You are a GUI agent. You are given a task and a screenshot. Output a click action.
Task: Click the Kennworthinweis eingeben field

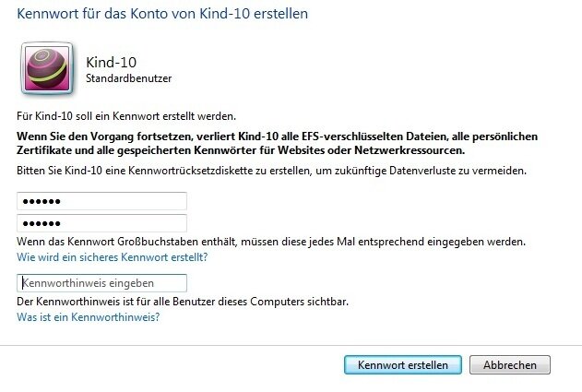tap(101, 283)
